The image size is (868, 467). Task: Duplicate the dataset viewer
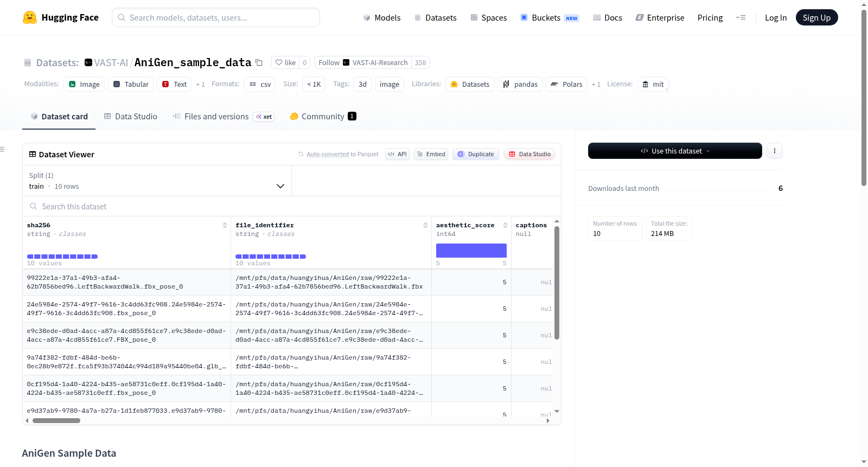[476, 155]
